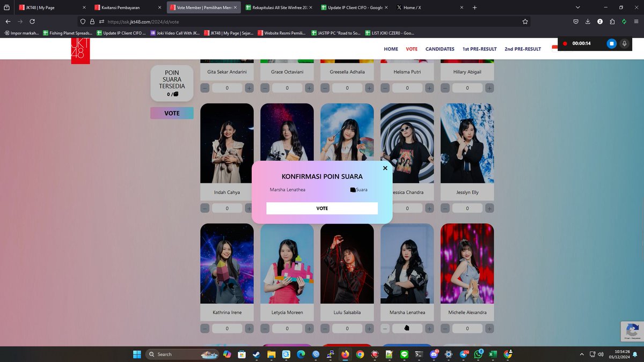Click Greesella Adhalia's vote count field
The height and width of the screenshot is (362, 644).
[x=347, y=88]
